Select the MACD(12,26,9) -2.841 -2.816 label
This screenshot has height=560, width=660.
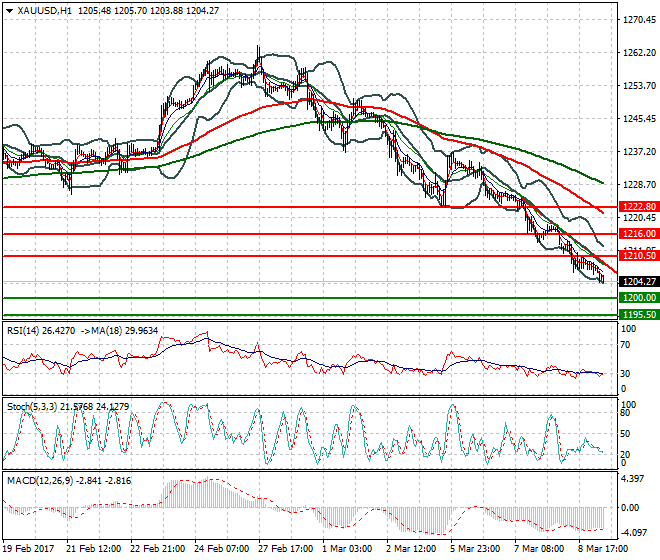tap(69, 481)
